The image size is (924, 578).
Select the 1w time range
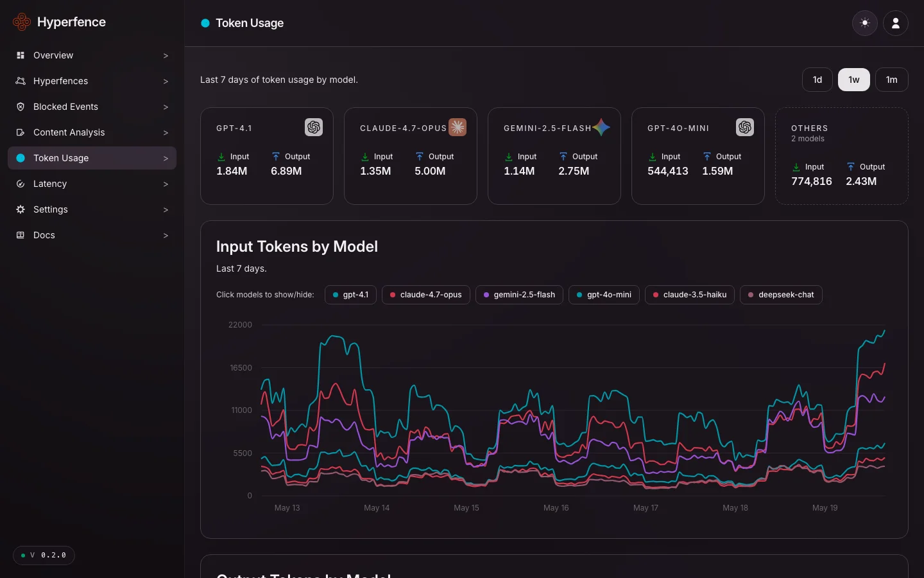coord(854,80)
